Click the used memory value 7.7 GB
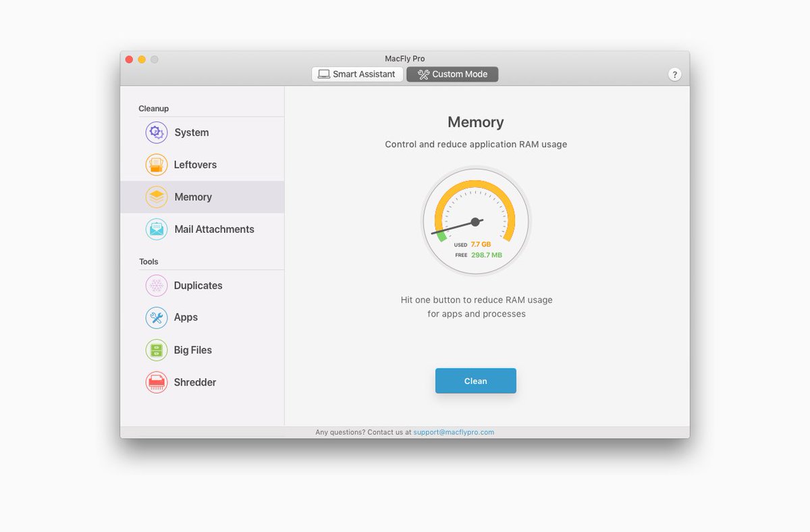 click(x=481, y=244)
